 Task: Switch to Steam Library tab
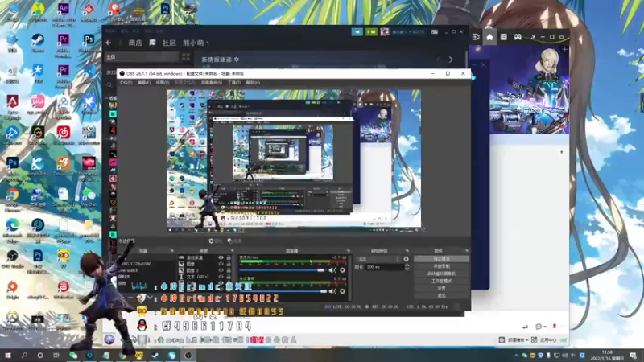[x=152, y=43]
